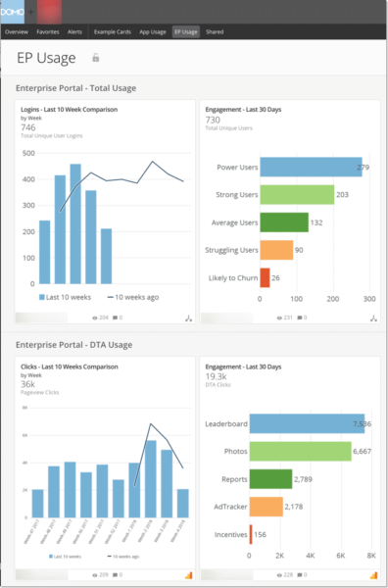The image size is (388, 588).
Task: Open Logins - Last 10 Week Comparison card title
Action: [69, 110]
